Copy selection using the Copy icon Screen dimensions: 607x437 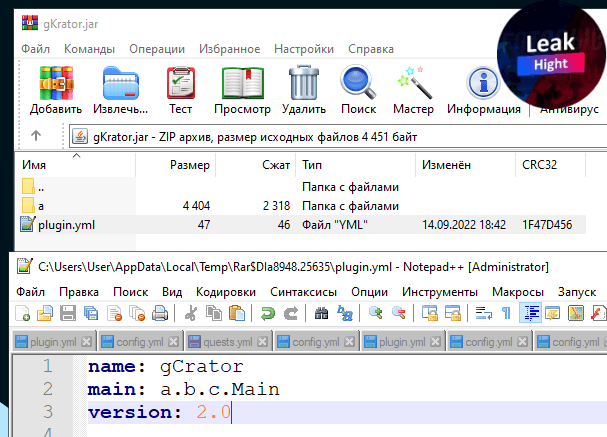(214, 313)
